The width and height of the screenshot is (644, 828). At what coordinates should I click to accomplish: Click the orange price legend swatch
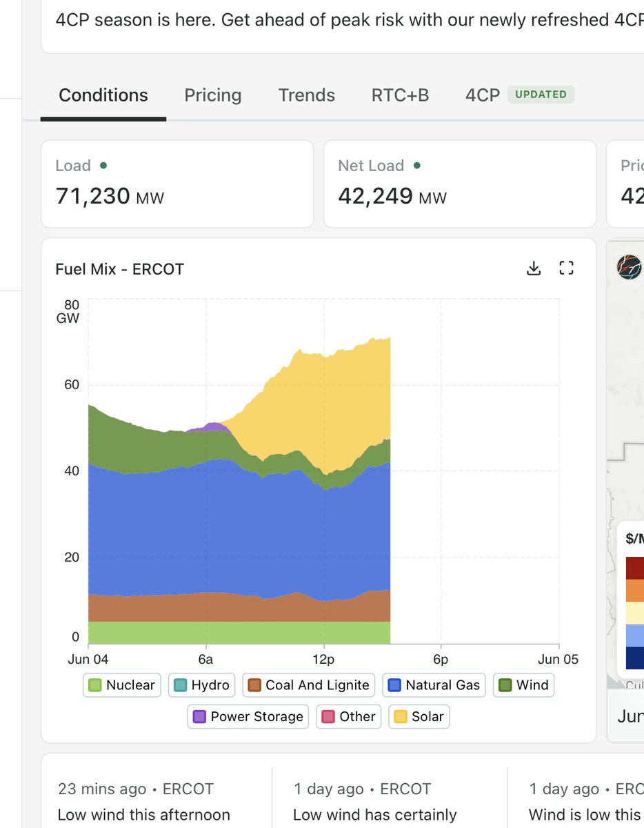coord(635,591)
